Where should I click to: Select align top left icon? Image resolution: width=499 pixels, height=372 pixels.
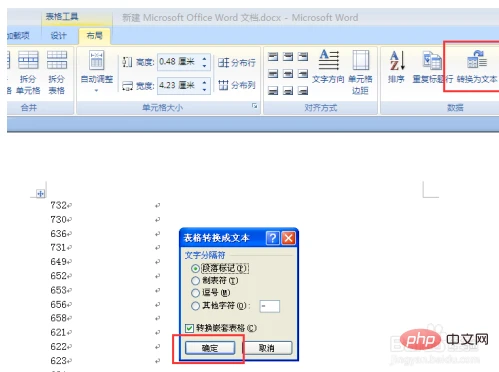pyautogui.click(x=273, y=57)
